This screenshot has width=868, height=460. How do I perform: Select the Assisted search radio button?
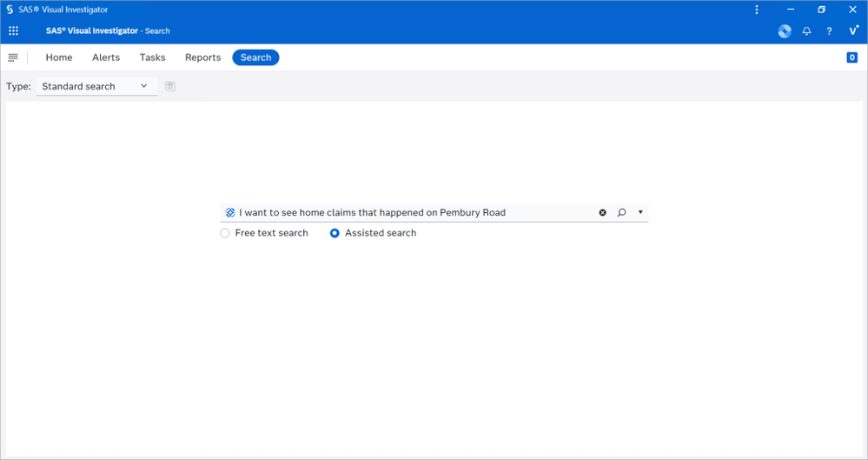click(335, 233)
